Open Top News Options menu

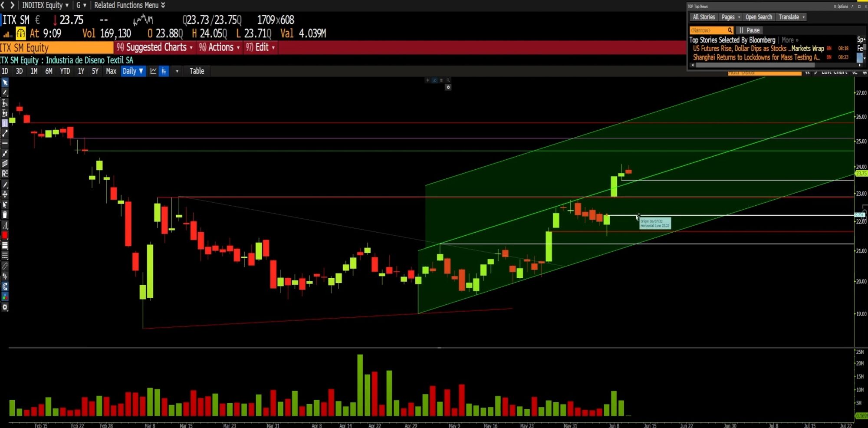coord(841,6)
